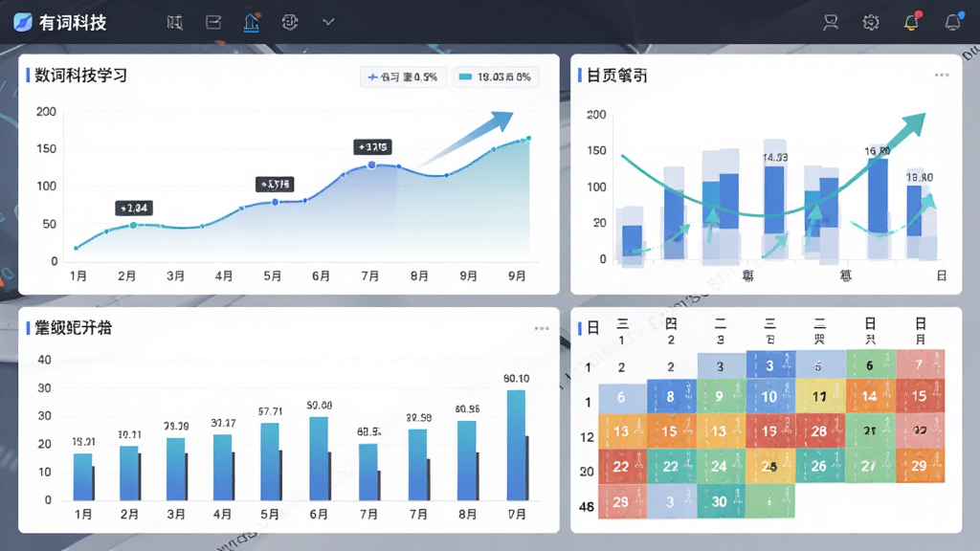
Task: Click the 有词科技 logo icon
Action: 23,23
